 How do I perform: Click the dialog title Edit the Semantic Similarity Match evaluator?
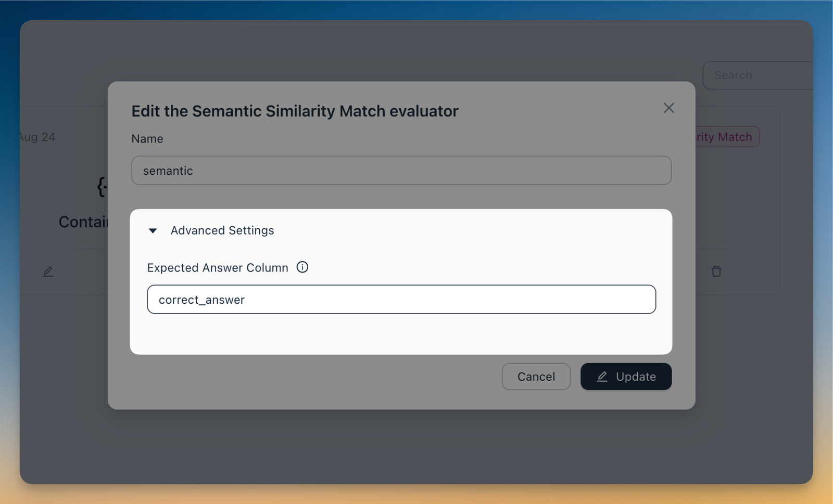(294, 111)
